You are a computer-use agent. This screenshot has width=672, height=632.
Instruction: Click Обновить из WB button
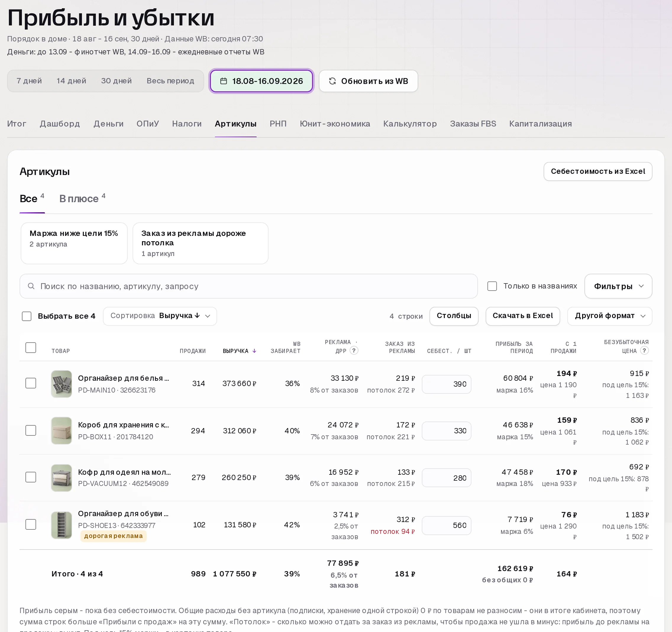[369, 81]
